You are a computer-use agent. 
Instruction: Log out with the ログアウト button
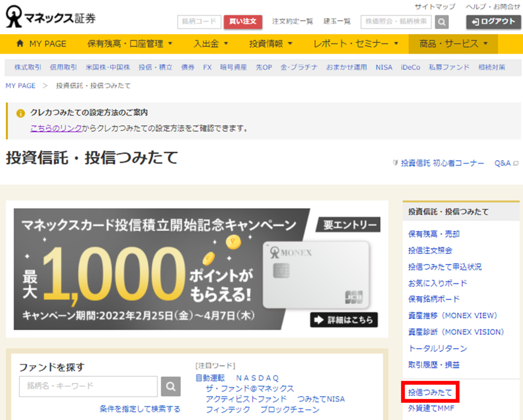point(493,22)
